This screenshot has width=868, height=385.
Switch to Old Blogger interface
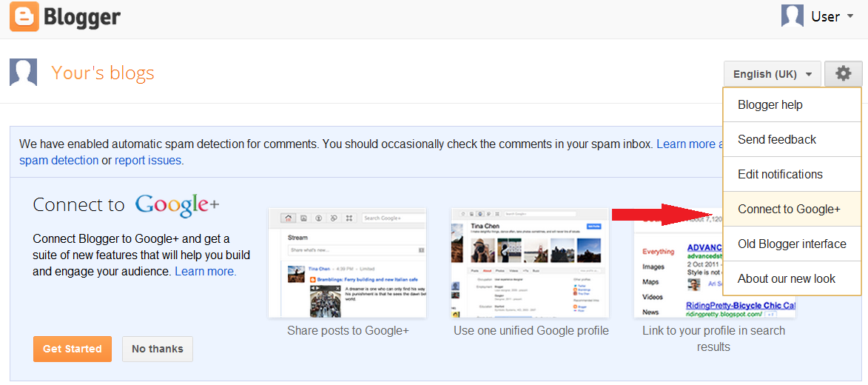(x=792, y=244)
